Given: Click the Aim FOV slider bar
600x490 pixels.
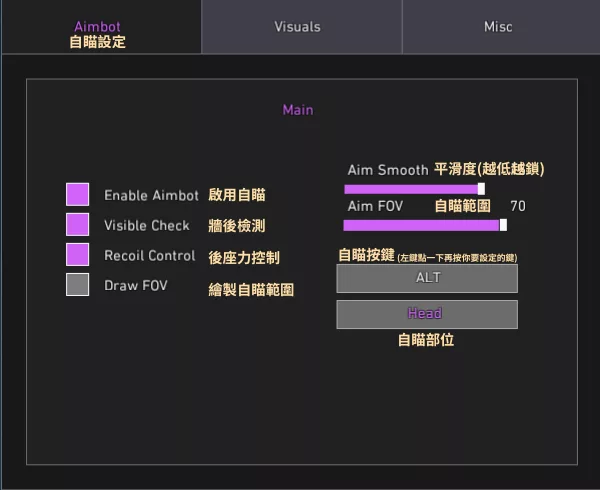Looking at the screenshot, I should pos(420,225).
